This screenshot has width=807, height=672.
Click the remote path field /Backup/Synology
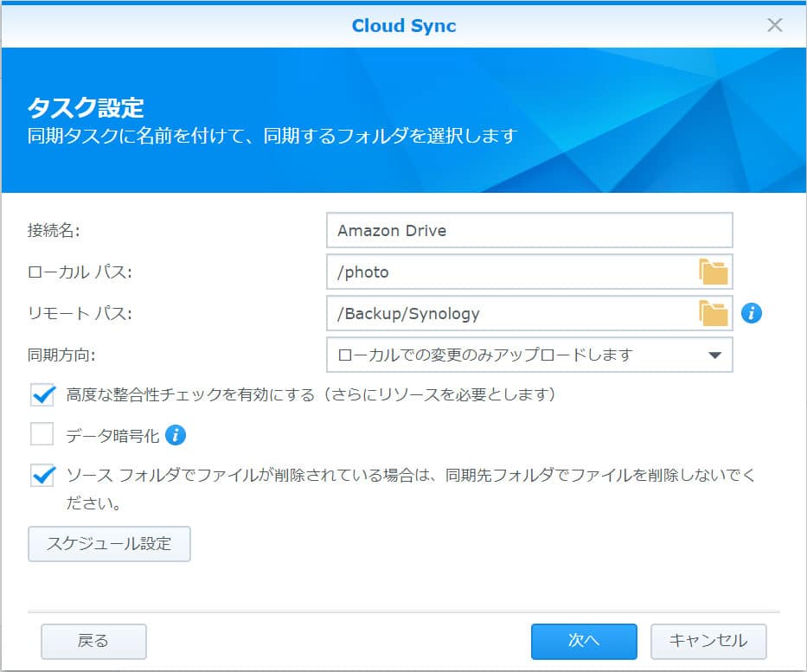[x=529, y=313]
